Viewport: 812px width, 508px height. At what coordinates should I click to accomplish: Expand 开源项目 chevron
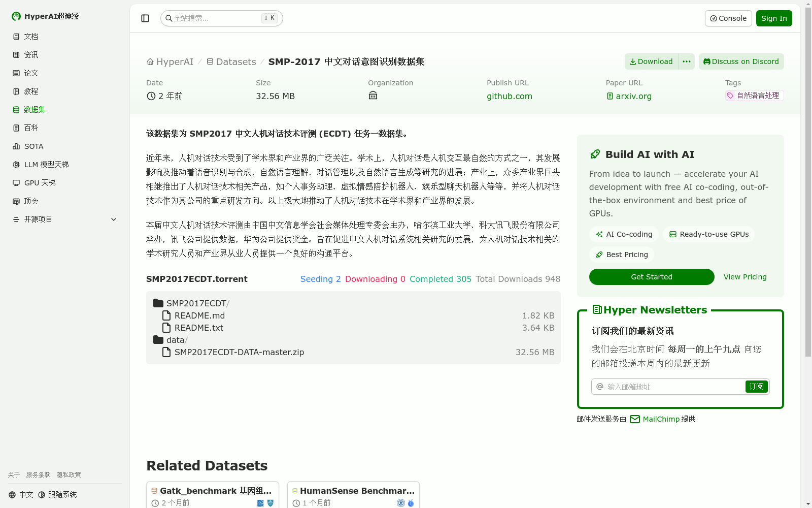[114, 219]
